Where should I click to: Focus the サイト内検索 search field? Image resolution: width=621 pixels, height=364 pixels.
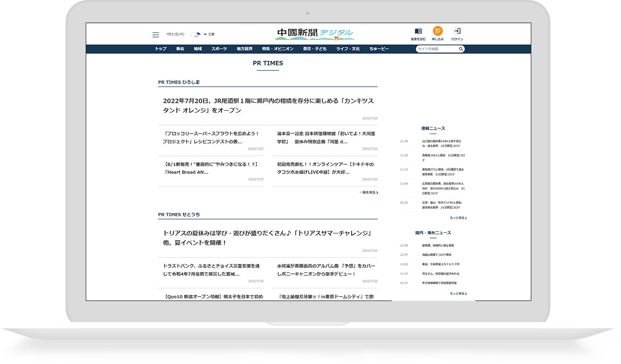tap(437, 49)
